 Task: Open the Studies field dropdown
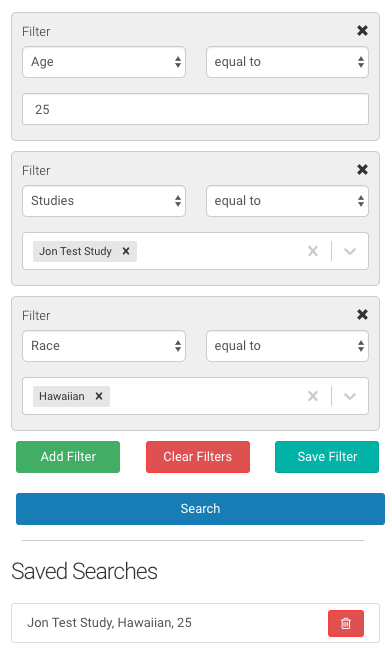[x=104, y=201]
